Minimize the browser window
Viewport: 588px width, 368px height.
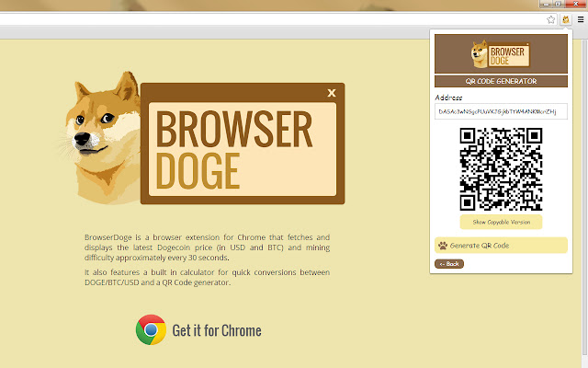click(546, 4)
